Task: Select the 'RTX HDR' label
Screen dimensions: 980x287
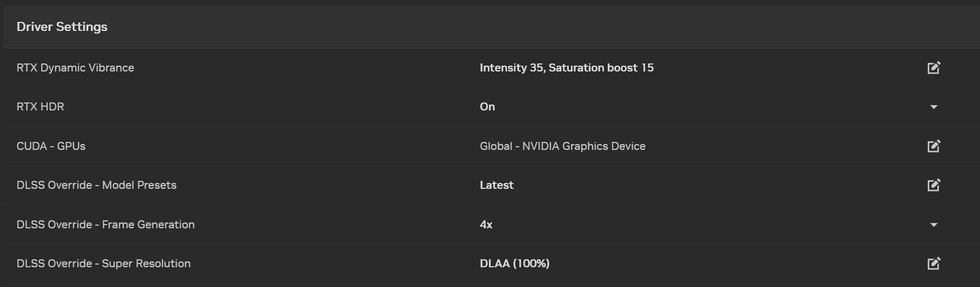Action: coord(40,107)
